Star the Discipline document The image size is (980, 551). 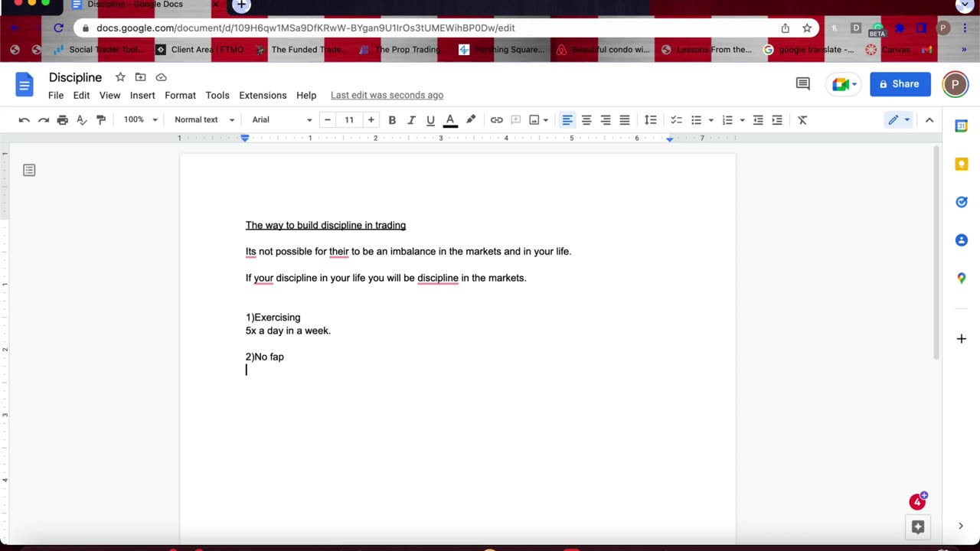click(120, 77)
